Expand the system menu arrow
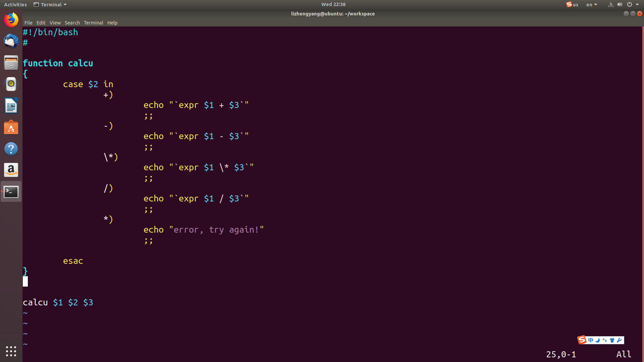The width and height of the screenshot is (644, 362). [637, 4]
